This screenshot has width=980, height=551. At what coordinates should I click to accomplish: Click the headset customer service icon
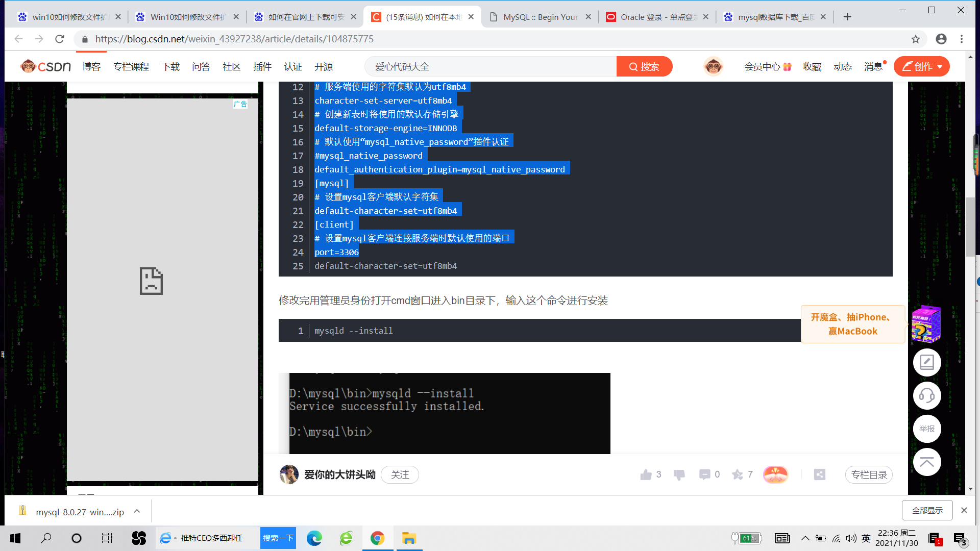pos(927,395)
